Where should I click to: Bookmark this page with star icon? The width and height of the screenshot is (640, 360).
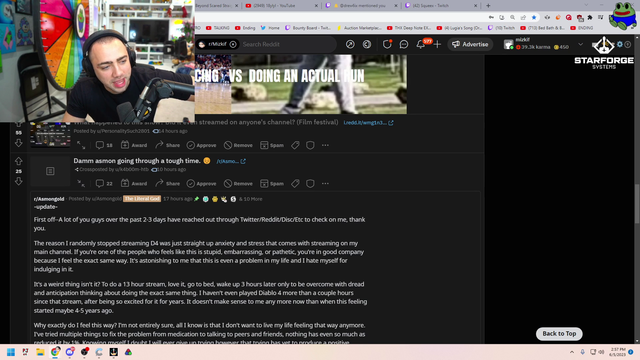point(533,18)
